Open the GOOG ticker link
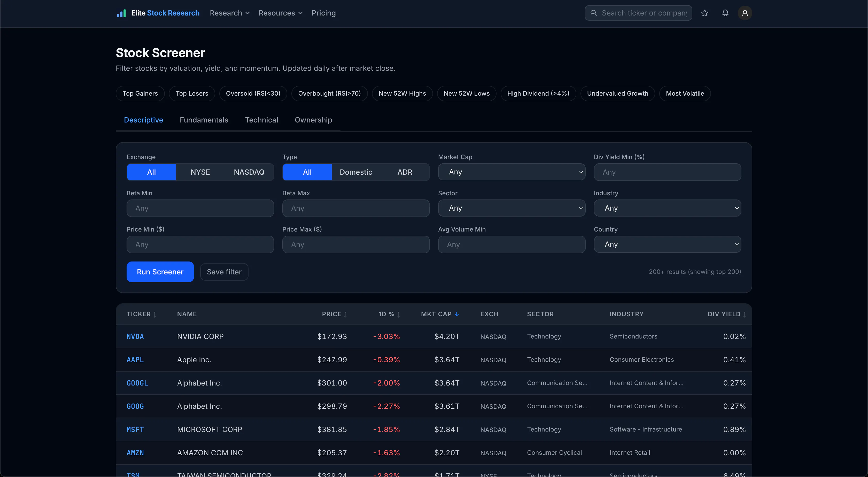Viewport: 868px width, 477px height. pos(135,406)
